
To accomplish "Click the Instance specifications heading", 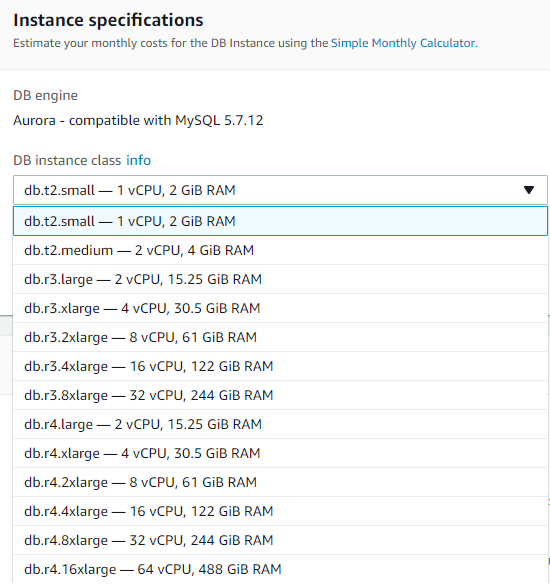I will click(108, 20).
